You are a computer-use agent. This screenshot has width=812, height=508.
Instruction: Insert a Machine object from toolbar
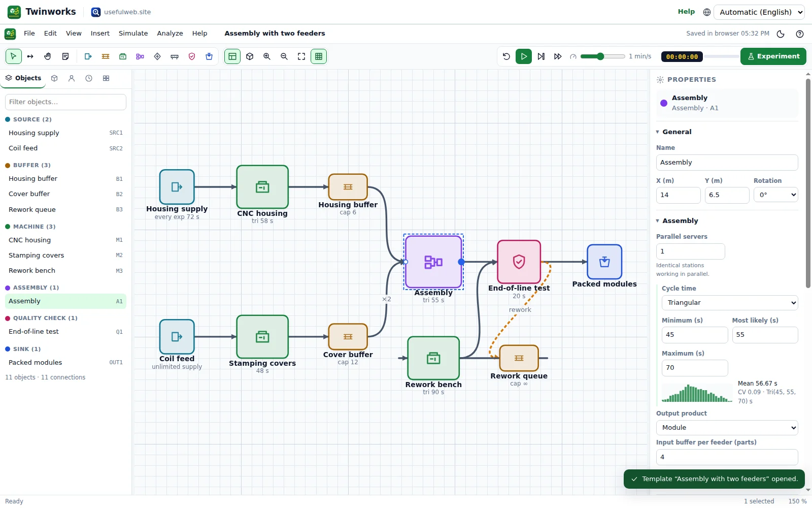[x=123, y=56]
